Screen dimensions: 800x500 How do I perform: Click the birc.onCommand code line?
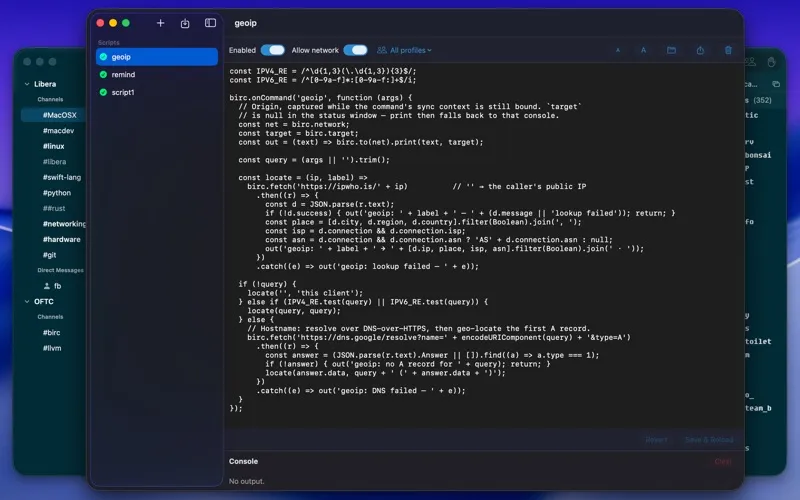pos(320,97)
